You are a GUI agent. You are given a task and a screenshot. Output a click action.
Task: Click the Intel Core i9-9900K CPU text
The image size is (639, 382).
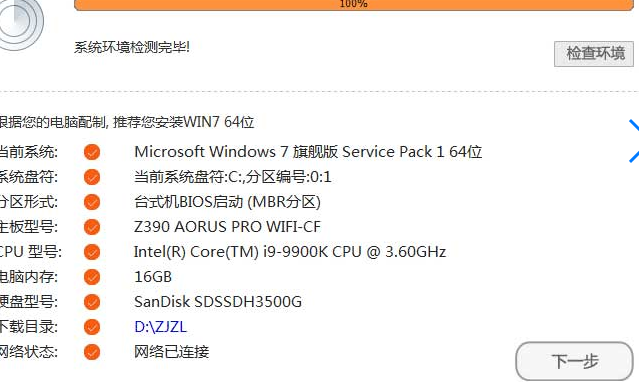click(x=290, y=252)
